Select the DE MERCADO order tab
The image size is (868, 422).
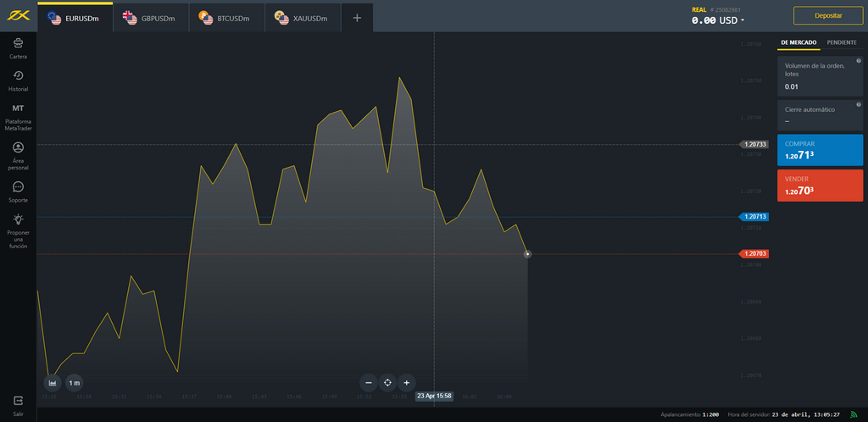click(798, 42)
